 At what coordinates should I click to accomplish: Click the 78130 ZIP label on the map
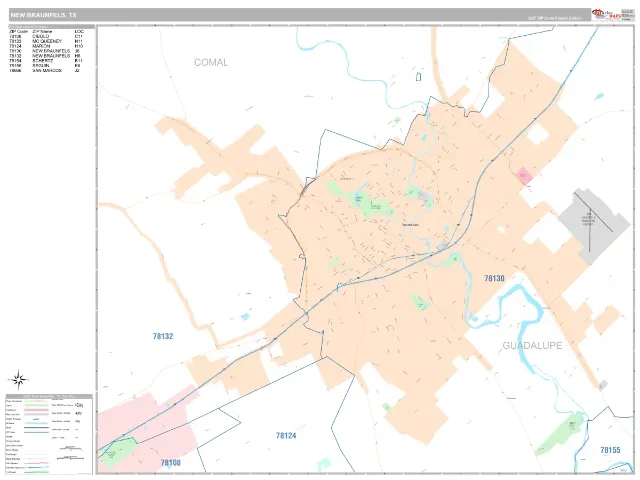(494, 278)
